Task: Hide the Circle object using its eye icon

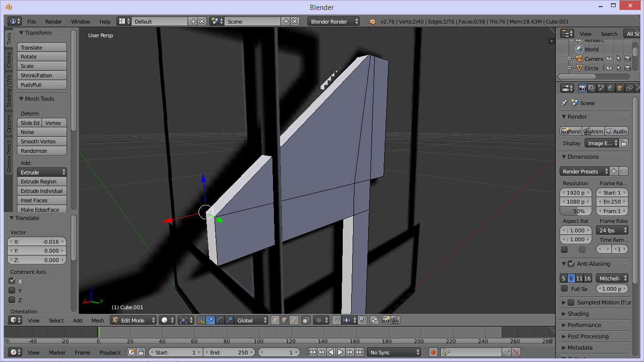Action: (x=609, y=68)
